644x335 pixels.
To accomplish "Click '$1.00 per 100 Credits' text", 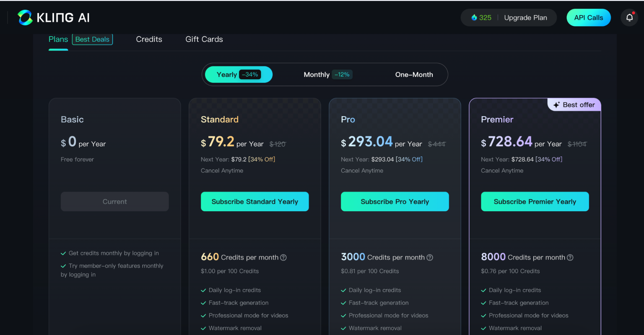I will [x=230, y=271].
